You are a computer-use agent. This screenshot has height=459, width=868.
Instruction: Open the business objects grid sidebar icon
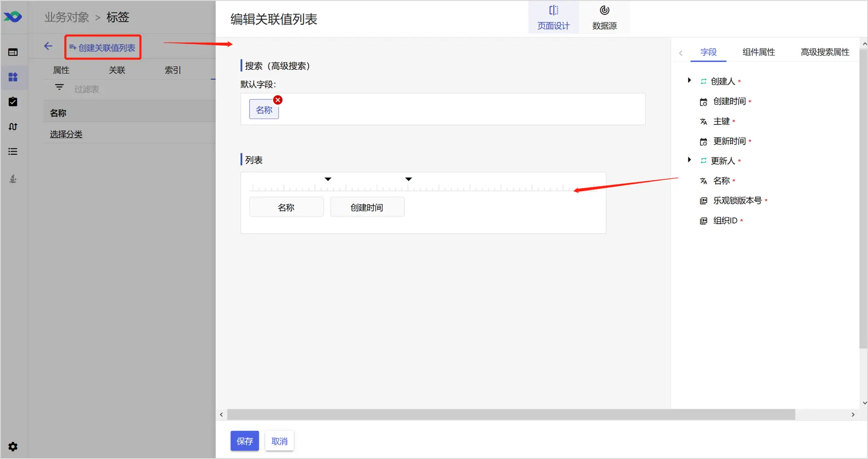pyautogui.click(x=13, y=77)
